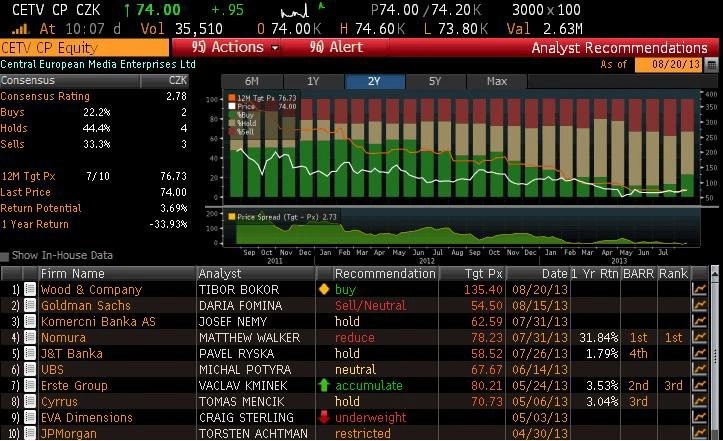723x441 pixels.
Task: Enable the Show In-House Data checkbox
Action: click(x=5, y=256)
